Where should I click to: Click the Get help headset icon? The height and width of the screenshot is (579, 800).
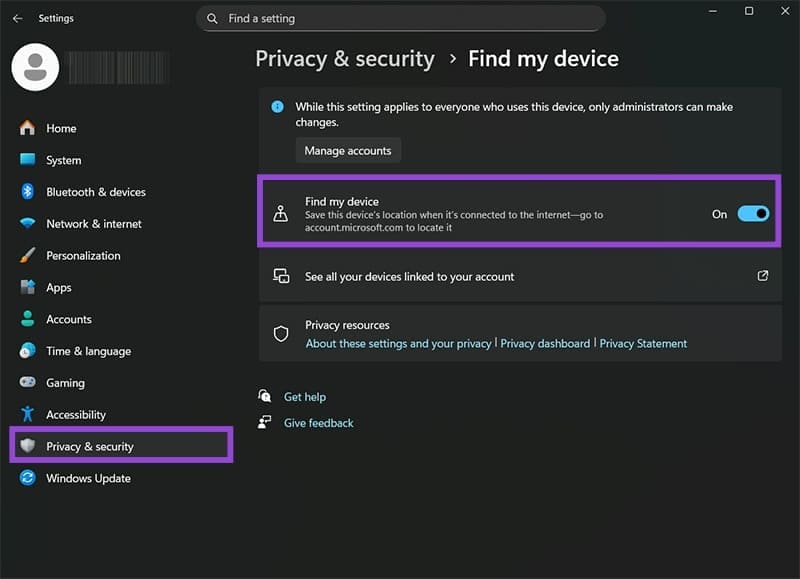tap(264, 396)
